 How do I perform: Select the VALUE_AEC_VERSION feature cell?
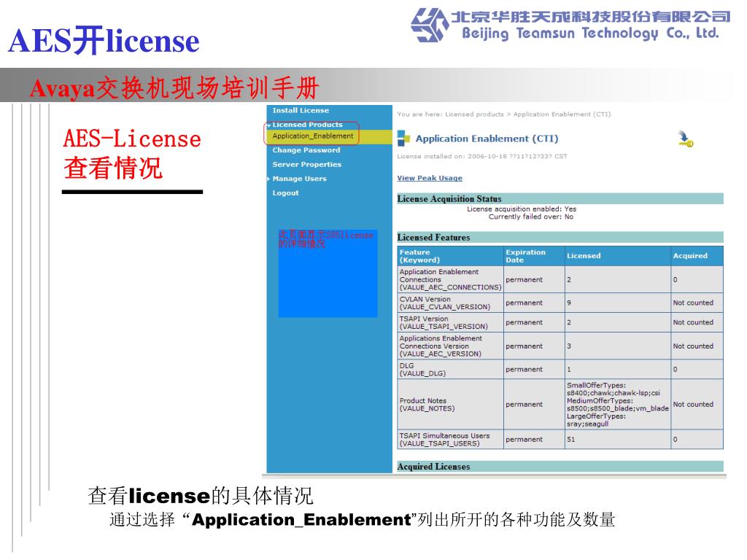(451, 346)
